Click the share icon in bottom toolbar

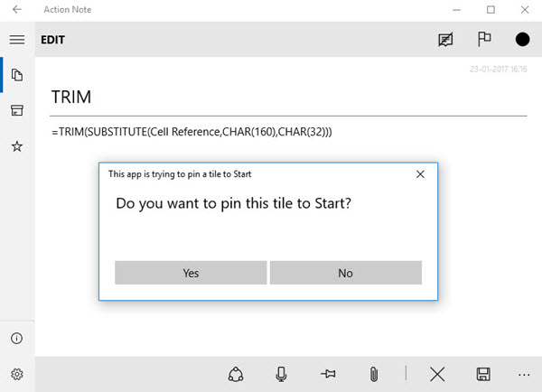[236, 374]
